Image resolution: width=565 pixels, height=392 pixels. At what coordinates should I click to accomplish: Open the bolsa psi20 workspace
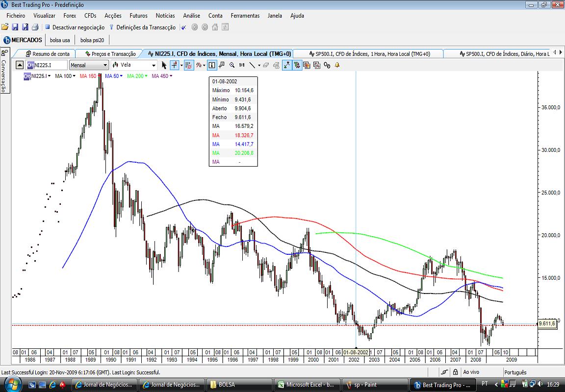pos(92,40)
